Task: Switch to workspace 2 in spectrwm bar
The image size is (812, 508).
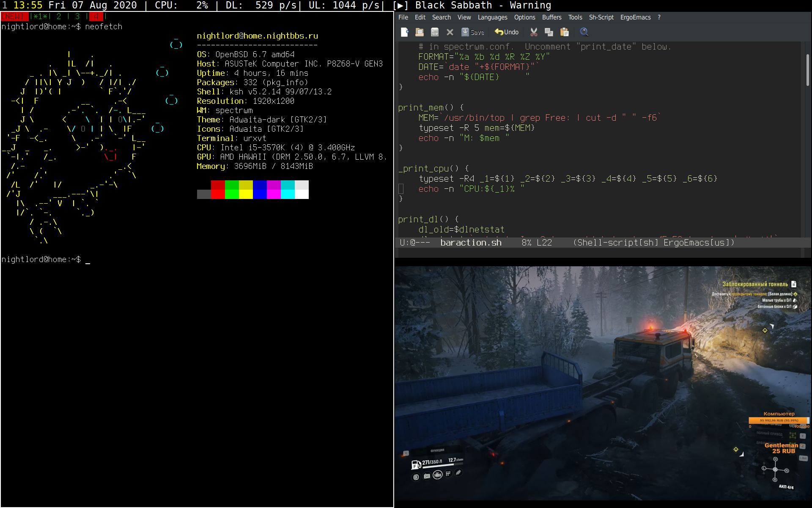Action: (59, 17)
